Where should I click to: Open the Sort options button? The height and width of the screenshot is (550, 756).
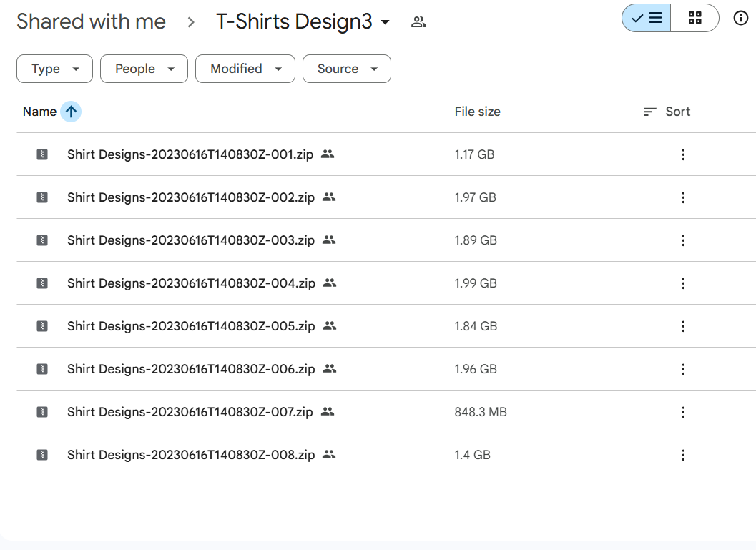(667, 112)
